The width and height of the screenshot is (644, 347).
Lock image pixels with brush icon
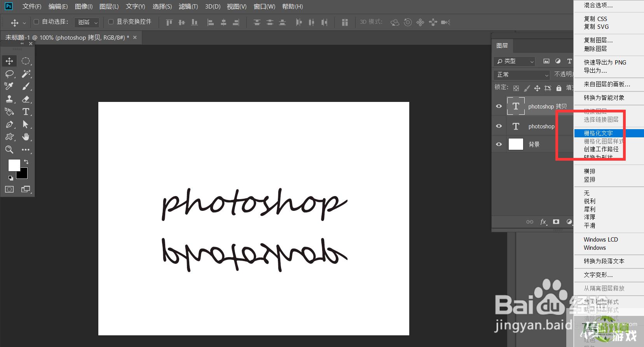(x=527, y=88)
